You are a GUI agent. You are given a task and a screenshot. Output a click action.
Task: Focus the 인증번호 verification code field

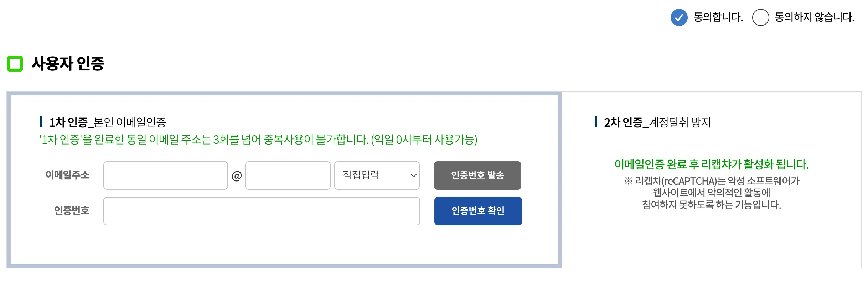(262, 211)
